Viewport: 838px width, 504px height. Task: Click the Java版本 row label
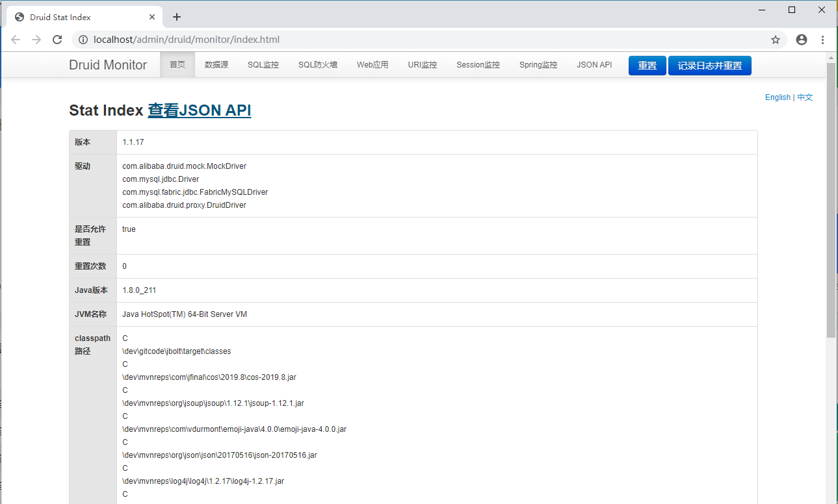pyautogui.click(x=91, y=290)
